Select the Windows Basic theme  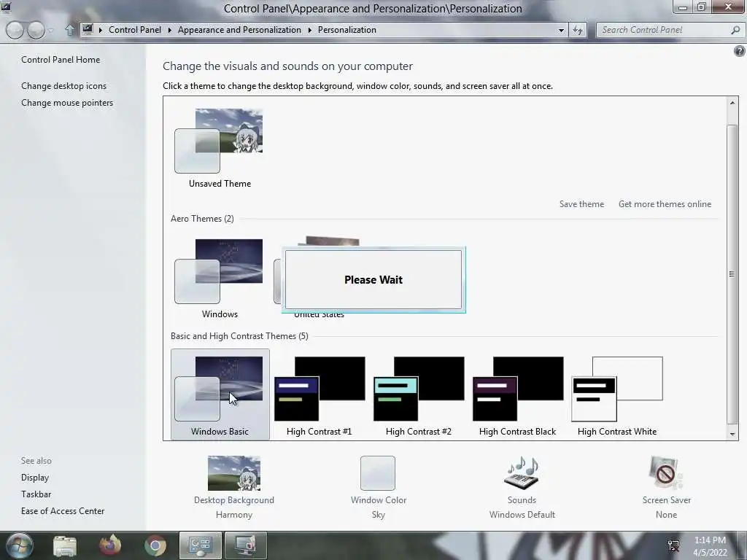coord(220,394)
